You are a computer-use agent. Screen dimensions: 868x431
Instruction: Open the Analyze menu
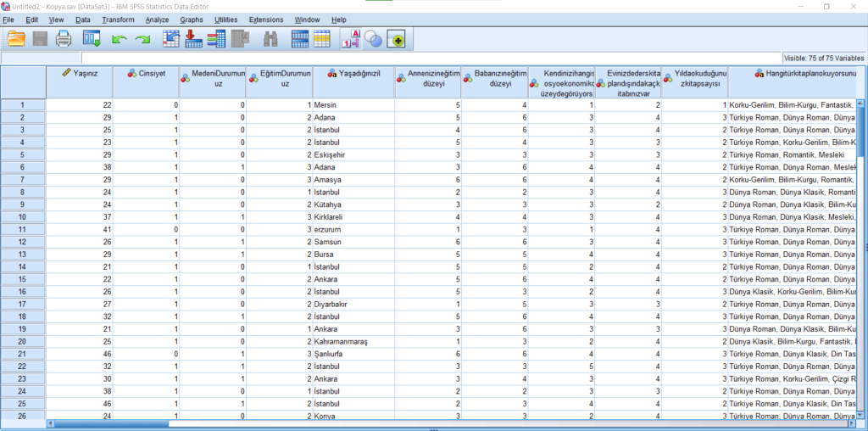157,20
